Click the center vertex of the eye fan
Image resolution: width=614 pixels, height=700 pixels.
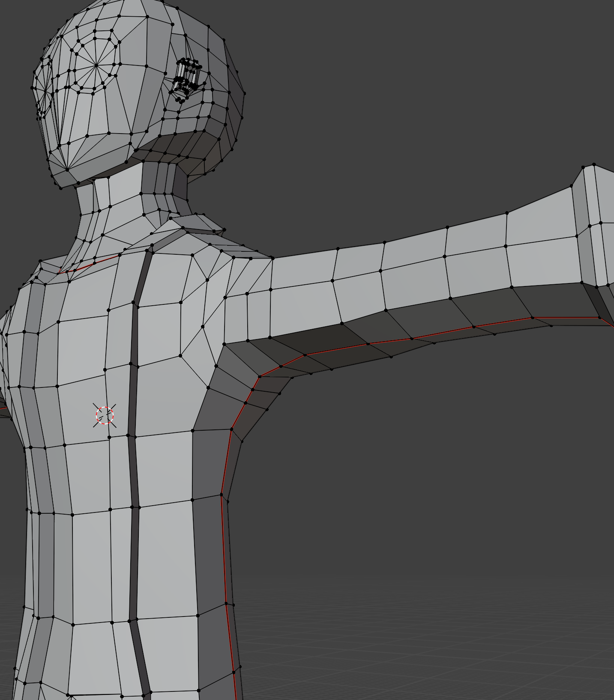97,66
